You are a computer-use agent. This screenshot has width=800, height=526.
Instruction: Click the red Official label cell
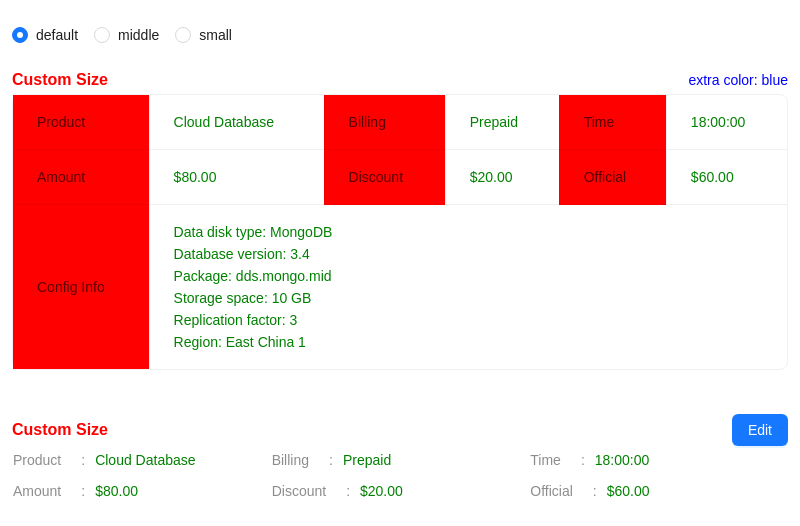[x=613, y=178]
